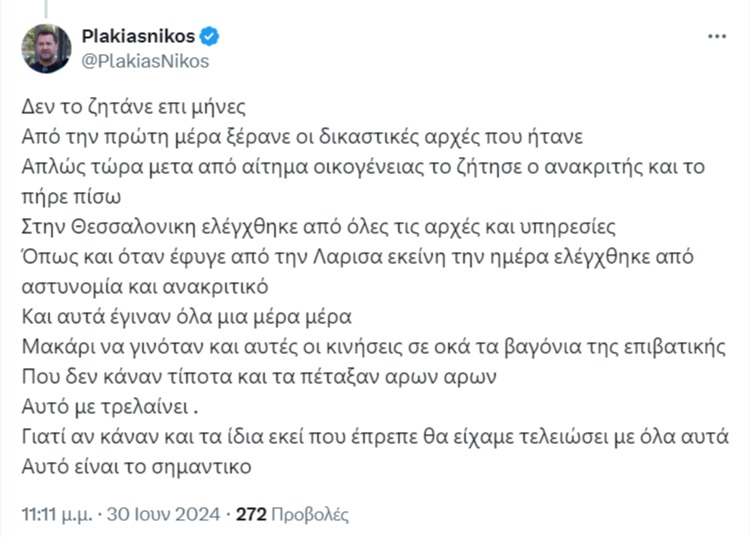This screenshot has width=750, height=537.
Task: Click the thread connector line above avatar
Action: pyautogui.click(x=46, y=8)
